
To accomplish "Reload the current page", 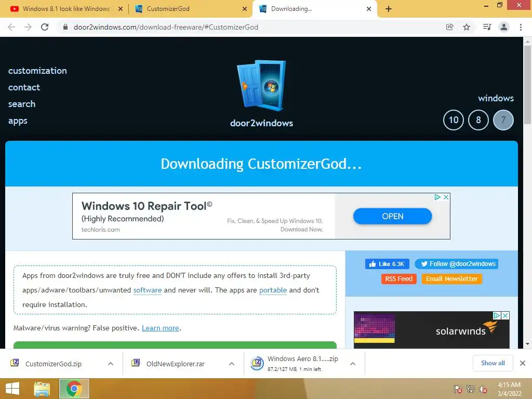I will pos(45,27).
